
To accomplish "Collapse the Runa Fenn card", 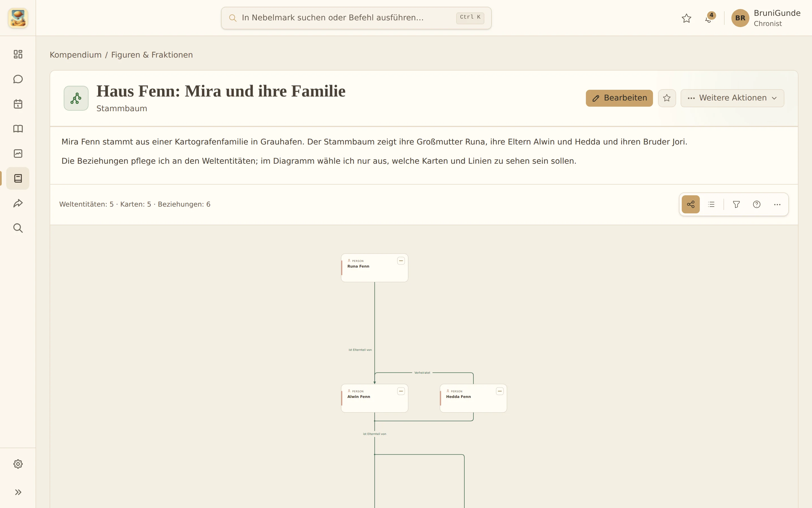I will click(401, 261).
